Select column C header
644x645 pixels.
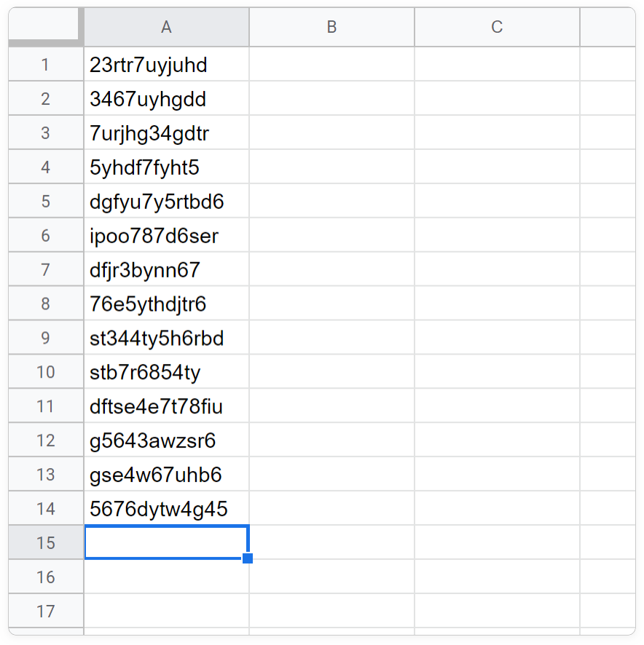pos(497,27)
